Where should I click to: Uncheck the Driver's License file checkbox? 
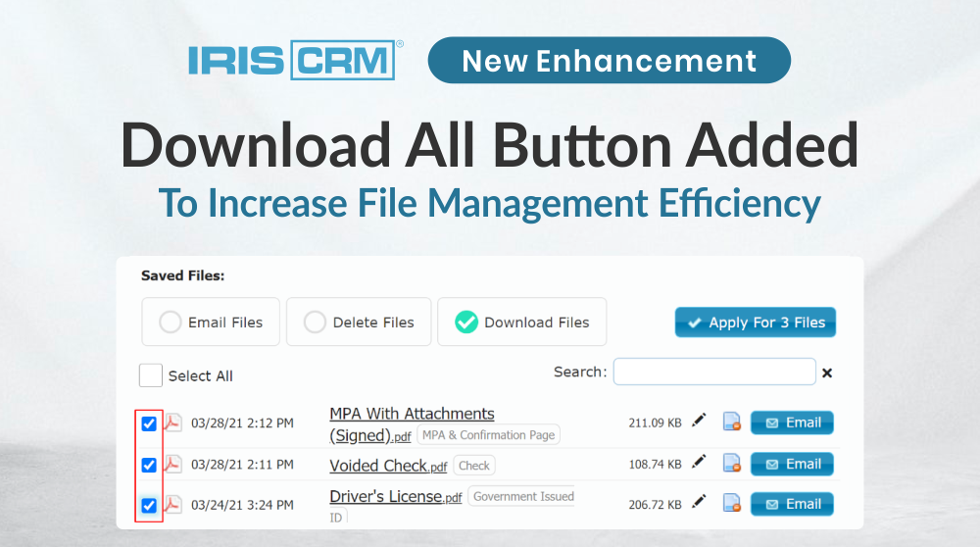(x=149, y=505)
